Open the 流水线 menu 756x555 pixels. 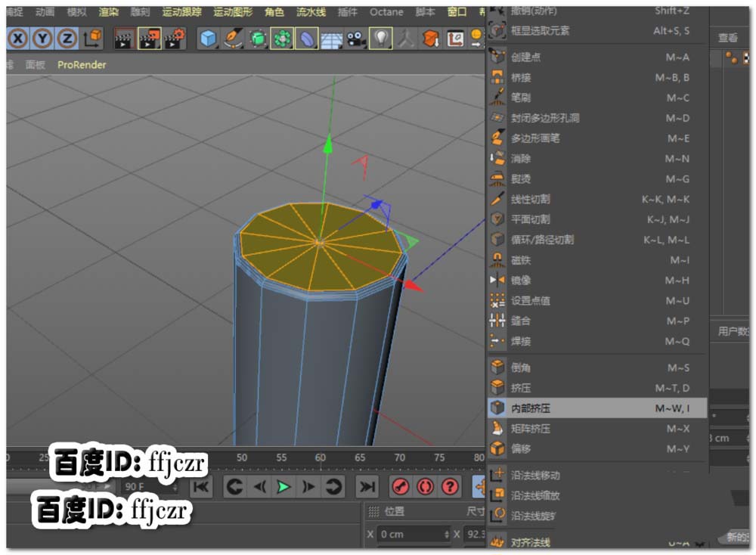311,11
